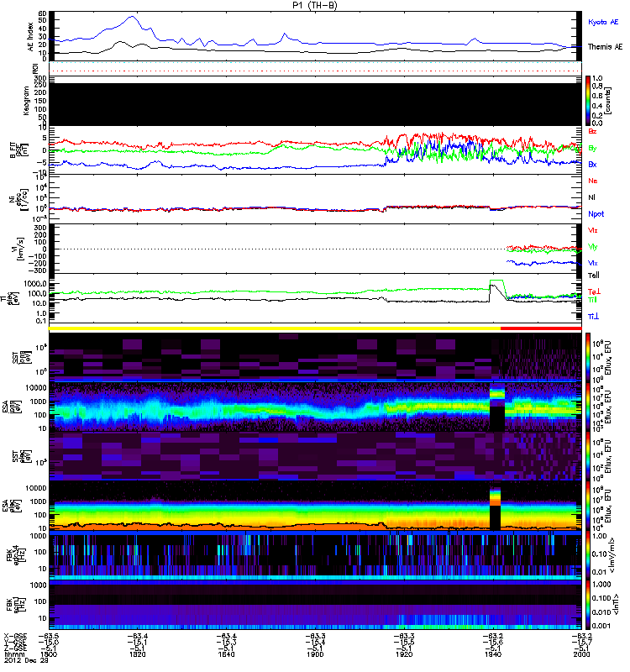Click the red segment of the status bar

[541, 328]
